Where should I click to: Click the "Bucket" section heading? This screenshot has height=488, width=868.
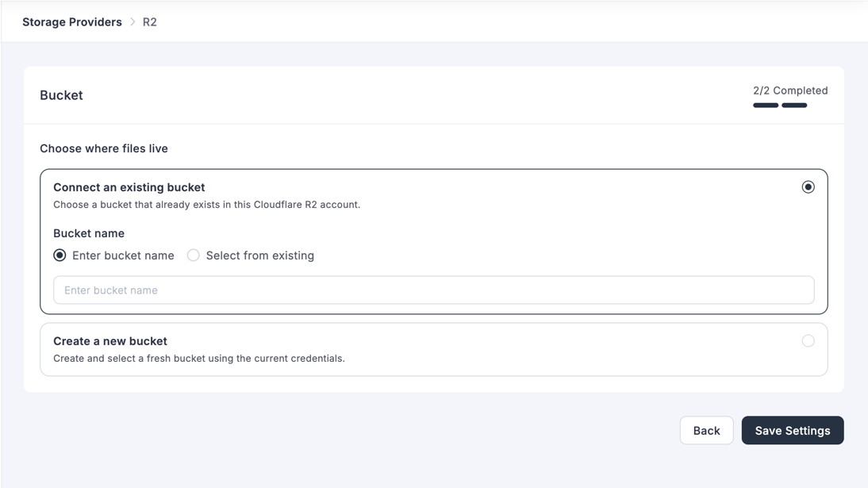[x=61, y=94]
